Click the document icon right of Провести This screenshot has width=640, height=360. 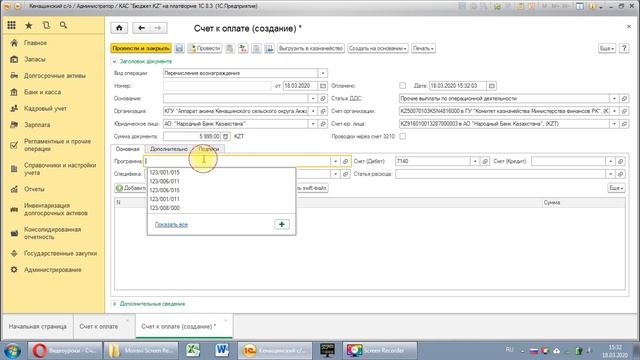click(x=230, y=48)
